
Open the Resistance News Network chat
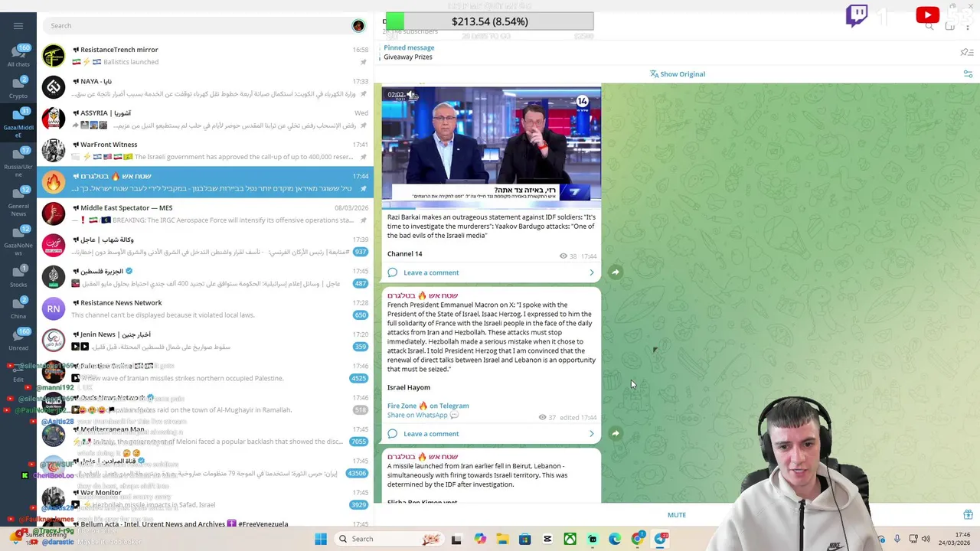(205, 308)
